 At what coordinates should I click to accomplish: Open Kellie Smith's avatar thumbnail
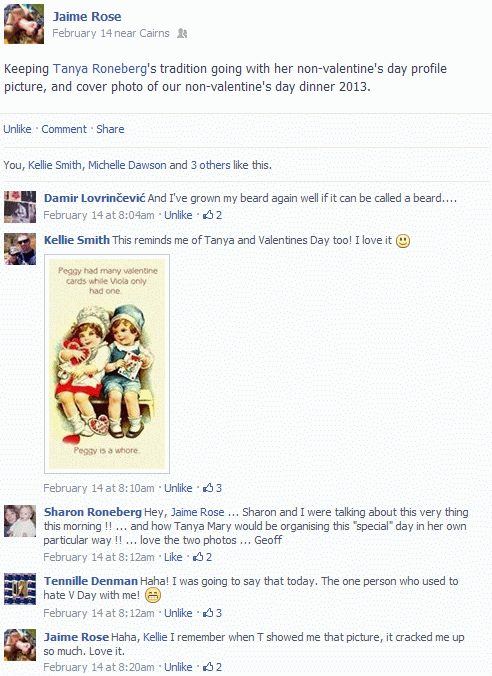[20, 248]
